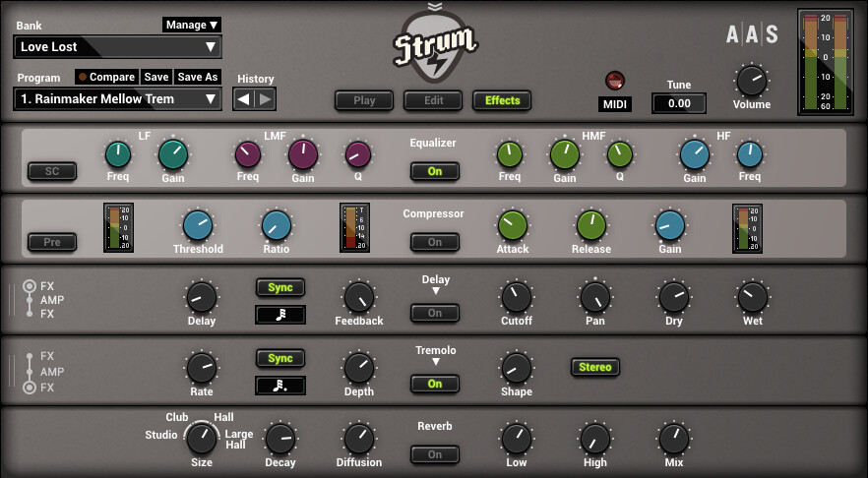Click the Tremolo Rate knob
Image resolution: width=868 pixels, height=478 pixels.
[x=202, y=368]
